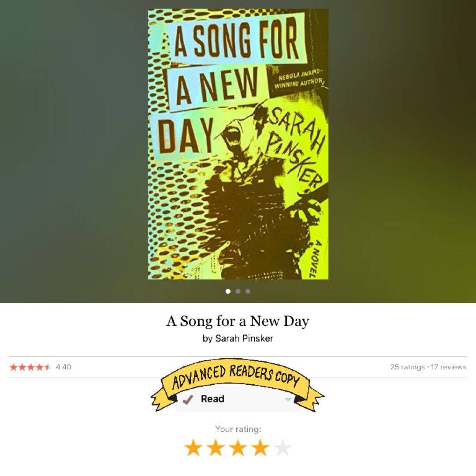Open the book cover image

[238, 144]
